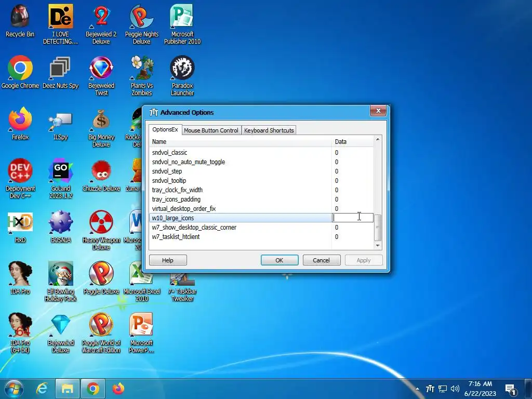
Task: Select w7_show_desktop_classic_corner option
Action: click(261, 228)
